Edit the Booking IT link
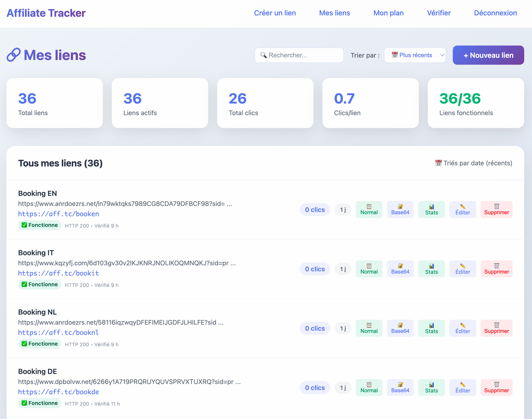 [x=463, y=269]
